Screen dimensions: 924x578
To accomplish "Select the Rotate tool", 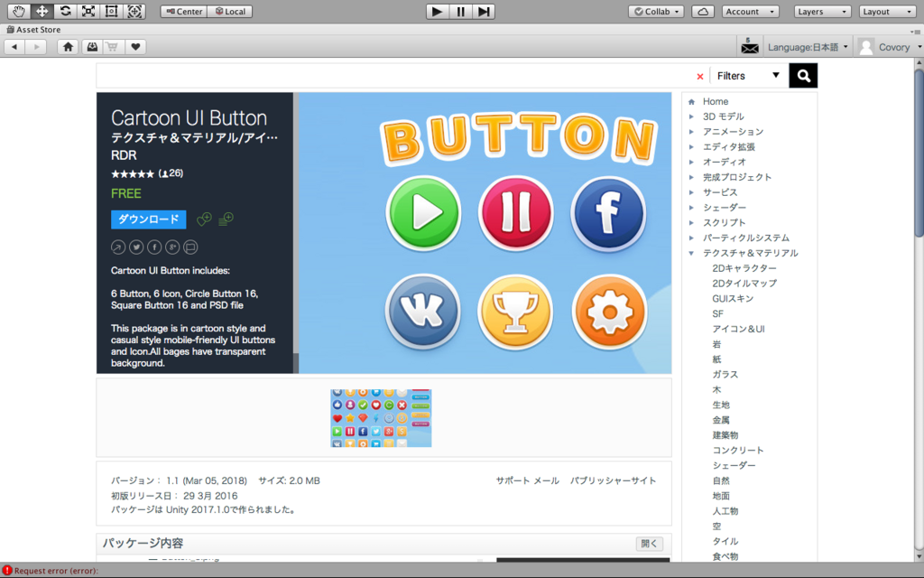I will (x=65, y=11).
